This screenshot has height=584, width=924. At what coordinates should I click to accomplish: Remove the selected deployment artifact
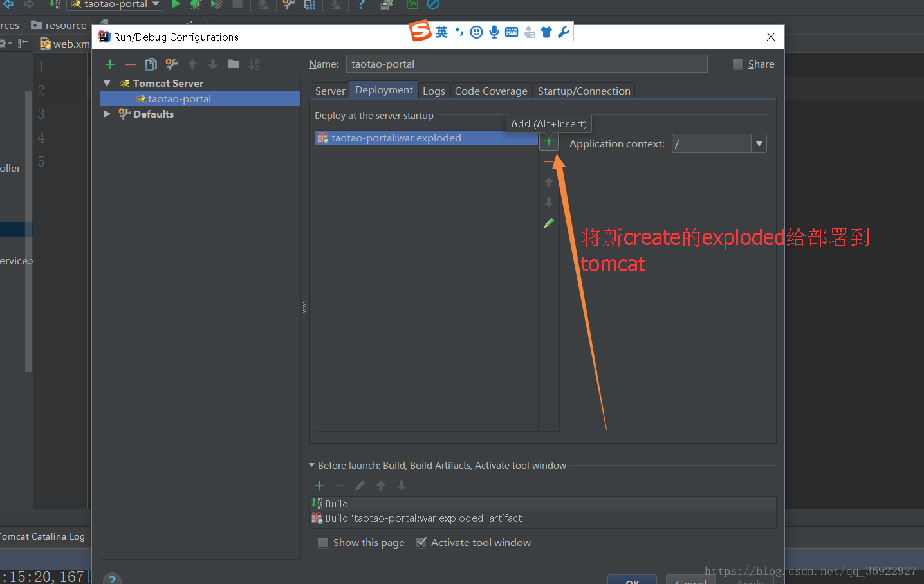tap(549, 161)
